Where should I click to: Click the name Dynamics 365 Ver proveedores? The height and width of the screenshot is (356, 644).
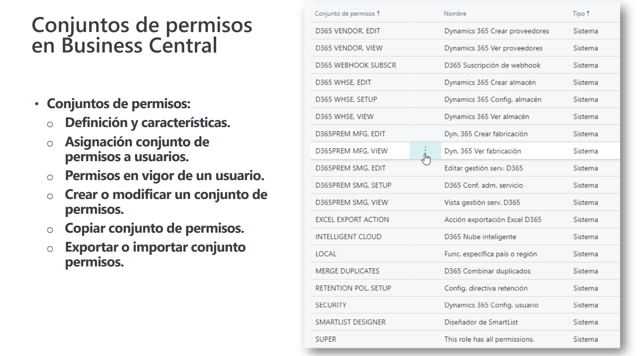tap(493, 48)
